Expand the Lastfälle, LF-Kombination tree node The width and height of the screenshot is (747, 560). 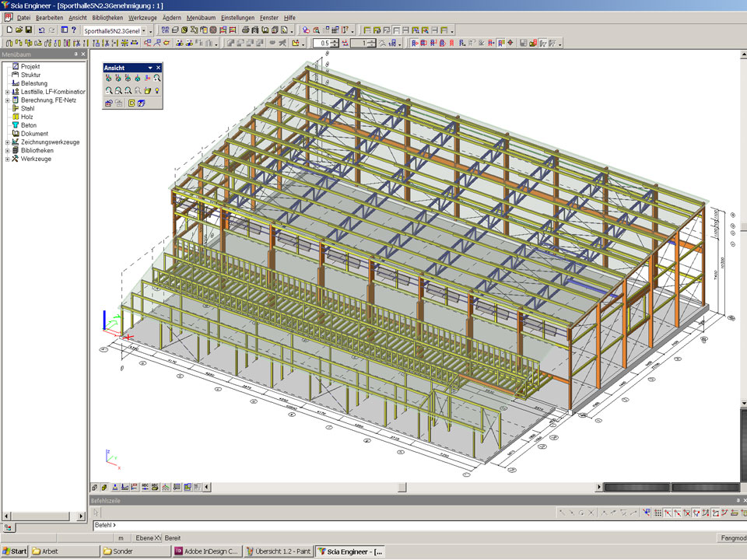(x=7, y=92)
